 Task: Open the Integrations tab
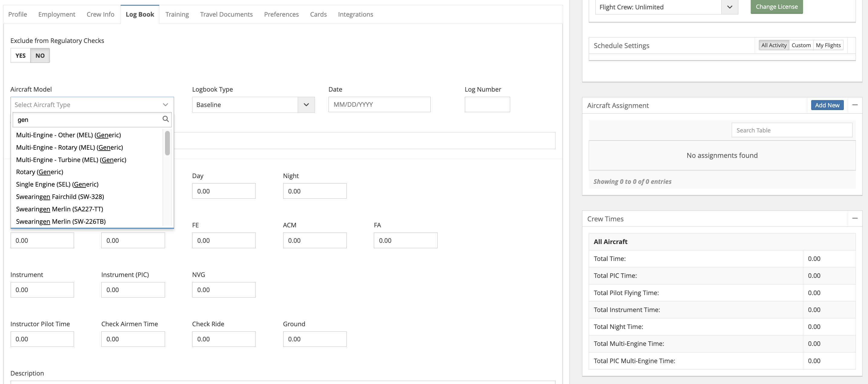(355, 14)
